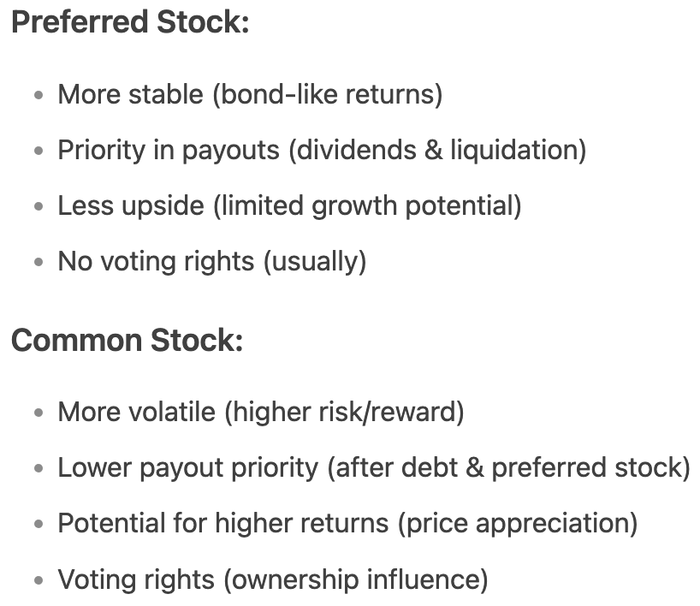
Task: Click the bullet before Priority in payouts
Action: pos(39,151)
